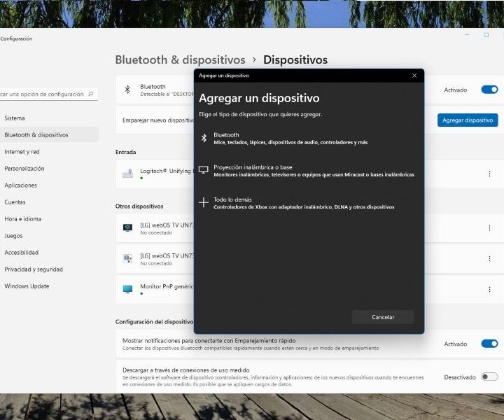The image size is (504, 420).
Task: Go back via Bluetooth & dispositivos breadcrumb
Action: [x=180, y=59]
